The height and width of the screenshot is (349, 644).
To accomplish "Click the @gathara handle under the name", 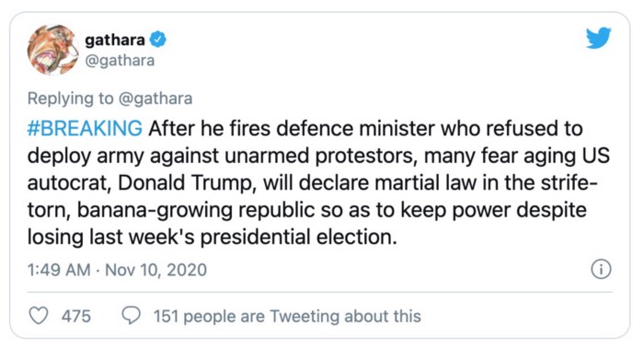I will click(x=120, y=61).
